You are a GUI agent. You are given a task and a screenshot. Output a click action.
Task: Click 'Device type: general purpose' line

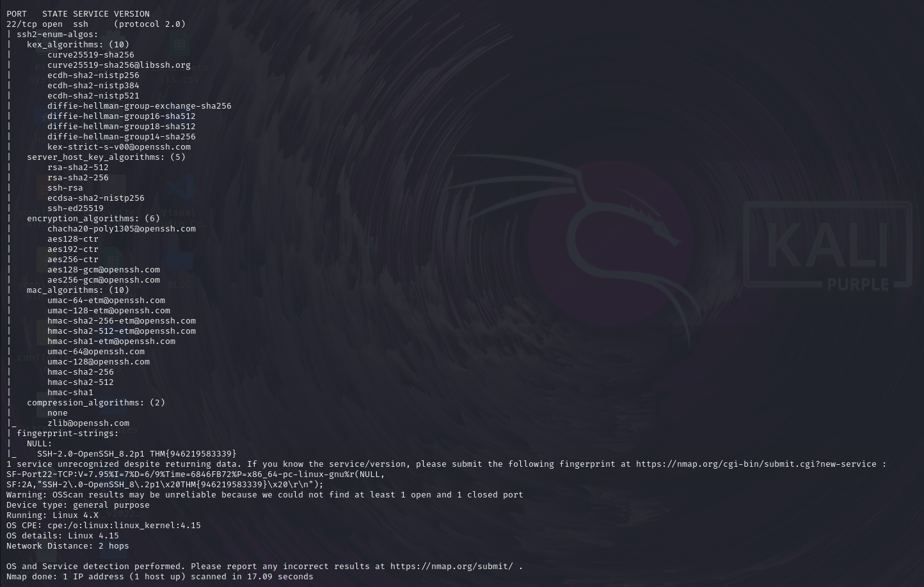(x=78, y=505)
